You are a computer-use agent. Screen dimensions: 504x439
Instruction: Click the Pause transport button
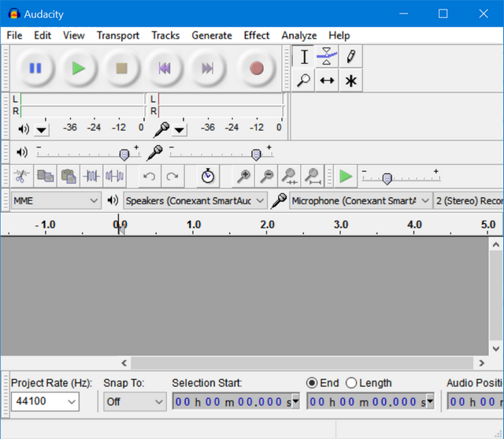coord(35,69)
